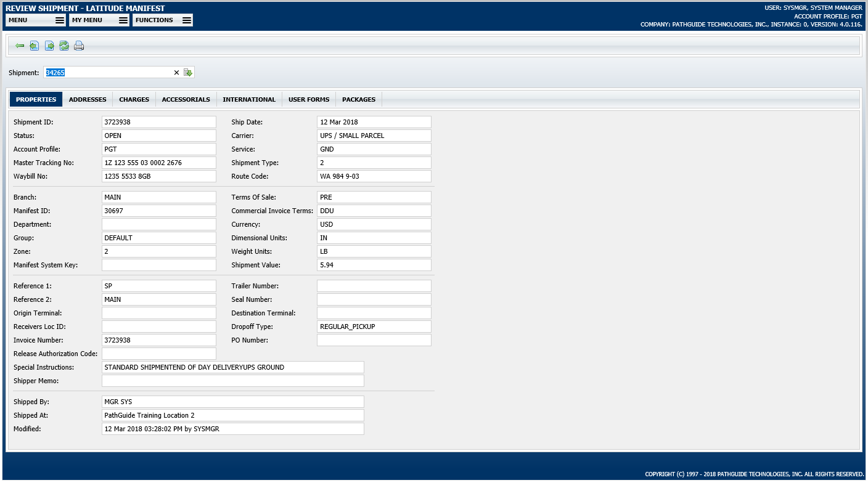Image resolution: width=868 pixels, height=483 pixels.
Task: Open the MY MENU dropdown
Action: click(x=99, y=20)
